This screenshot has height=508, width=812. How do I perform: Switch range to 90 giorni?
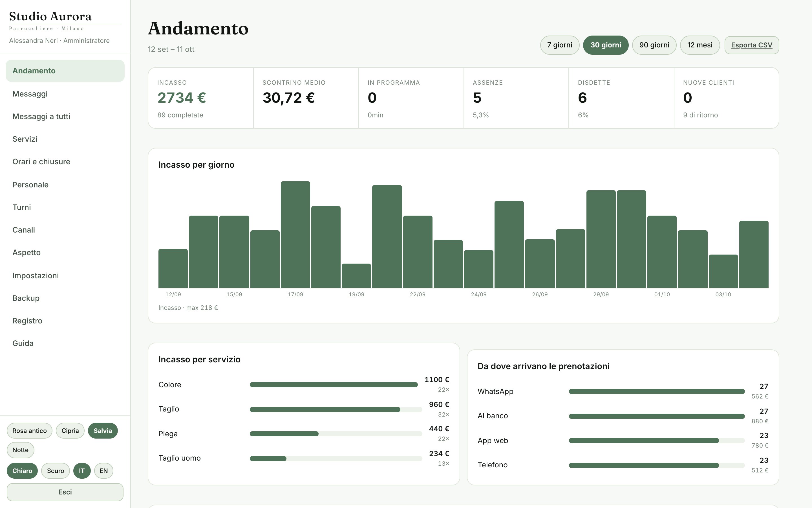coord(654,45)
